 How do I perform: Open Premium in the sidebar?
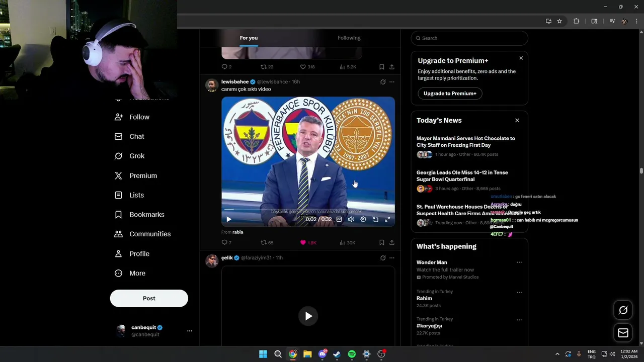[x=136, y=175]
